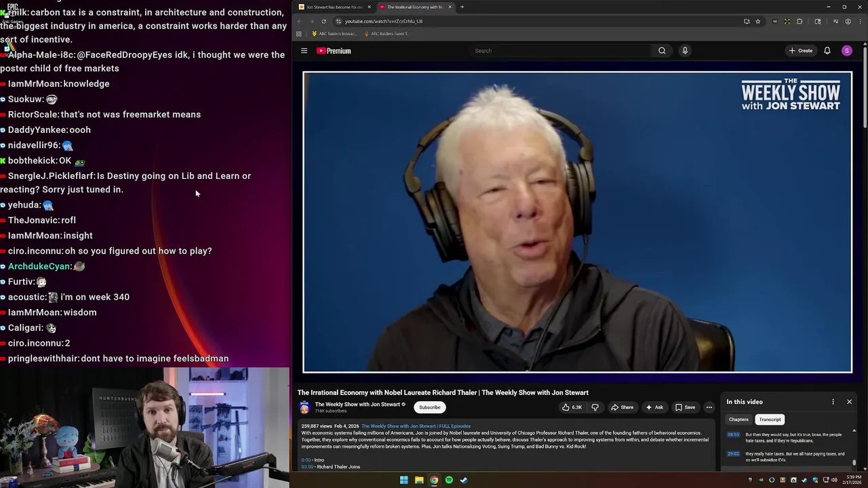Jump to transcript timestamp 29:02

[733, 454]
